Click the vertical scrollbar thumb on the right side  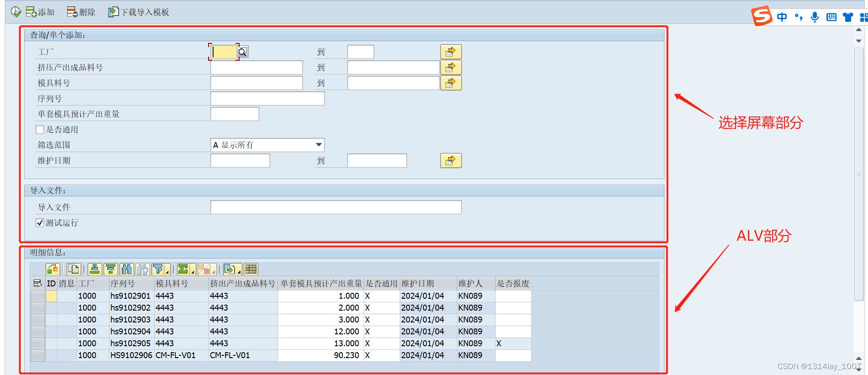(859, 174)
